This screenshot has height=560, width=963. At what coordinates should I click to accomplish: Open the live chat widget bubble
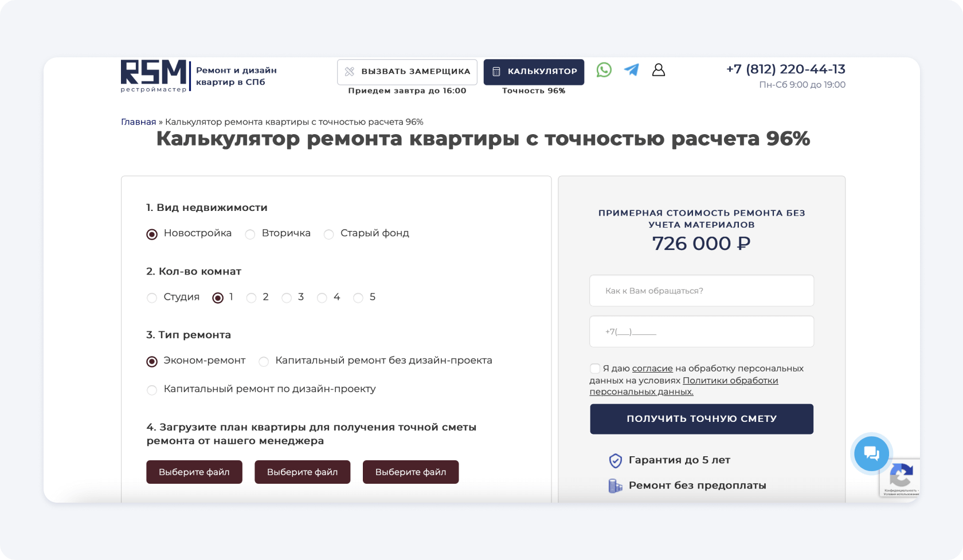(x=871, y=454)
